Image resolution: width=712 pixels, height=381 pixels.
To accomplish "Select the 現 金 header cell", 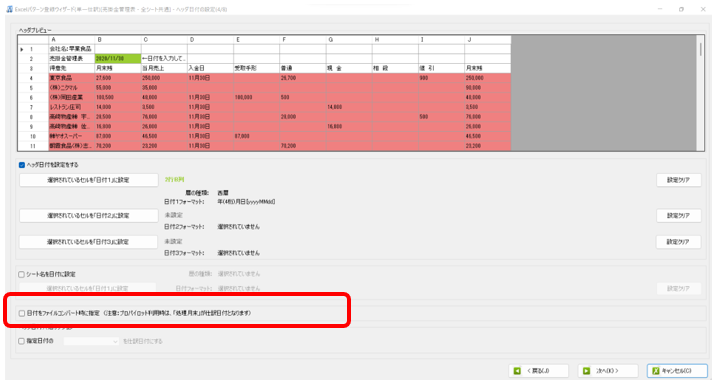I will [x=349, y=68].
